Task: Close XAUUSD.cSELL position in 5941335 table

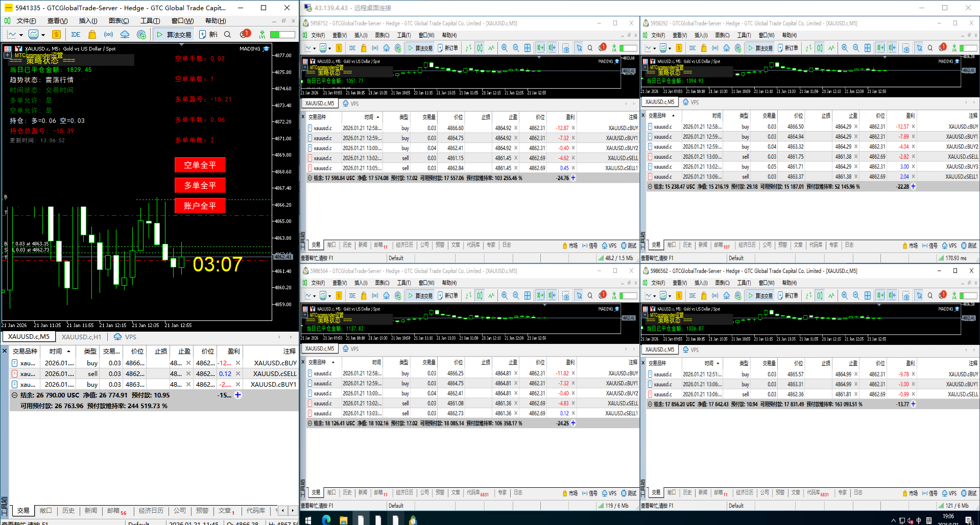Action: (238, 373)
